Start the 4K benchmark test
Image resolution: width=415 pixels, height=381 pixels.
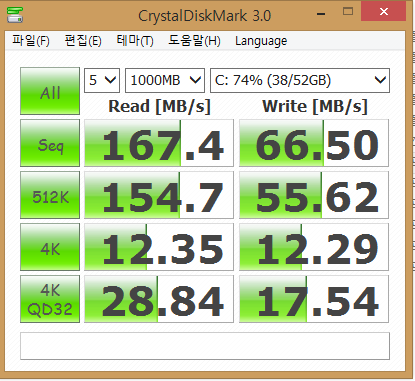(x=50, y=247)
